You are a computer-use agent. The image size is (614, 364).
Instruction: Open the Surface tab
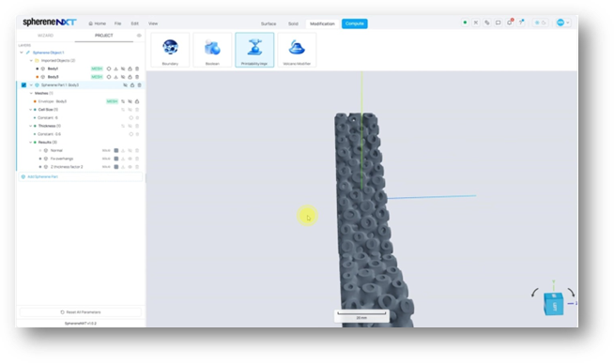click(269, 23)
